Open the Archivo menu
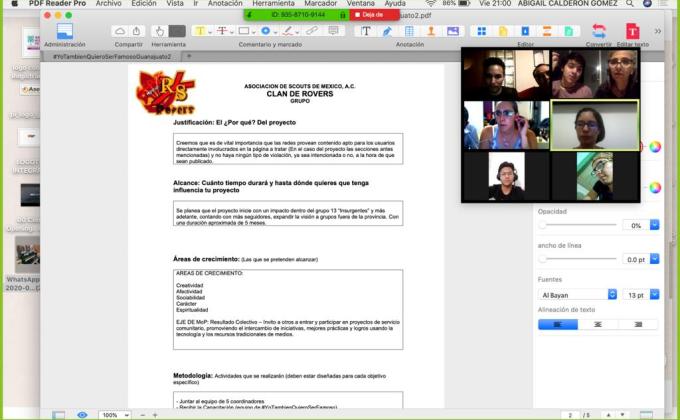 tap(108, 3)
